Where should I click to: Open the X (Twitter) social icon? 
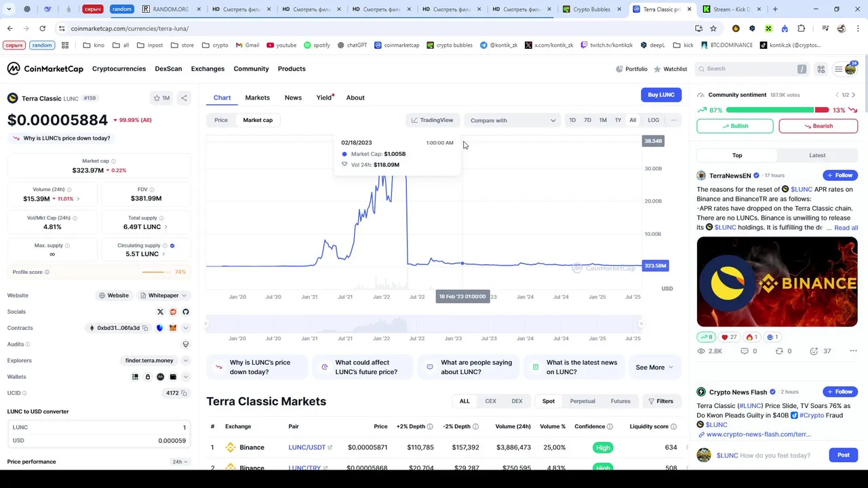(160, 312)
